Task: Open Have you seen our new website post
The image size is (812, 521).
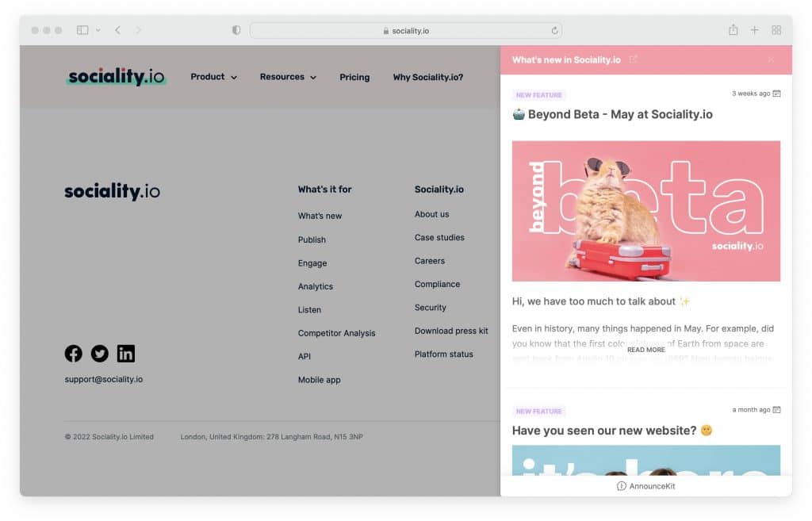Action: pyautogui.click(x=612, y=431)
